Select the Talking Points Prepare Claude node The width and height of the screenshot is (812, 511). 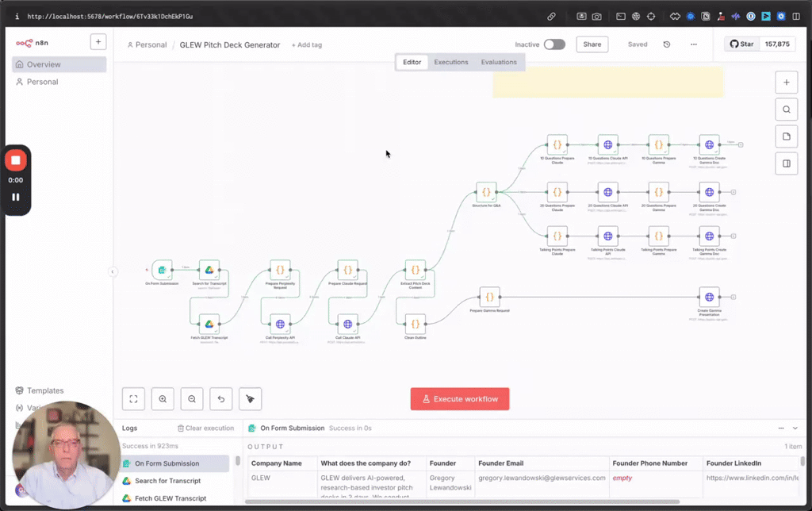click(x=557, y=236)
